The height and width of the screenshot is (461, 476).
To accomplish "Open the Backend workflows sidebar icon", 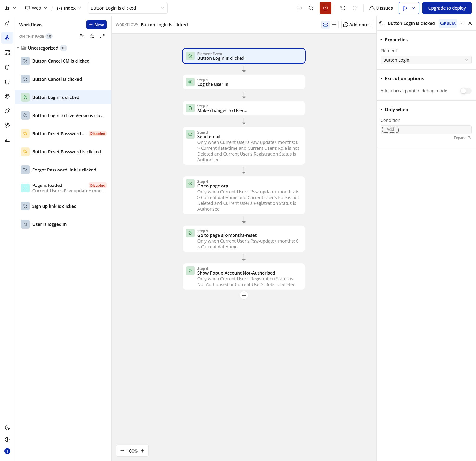I will [x=7, y=52].
